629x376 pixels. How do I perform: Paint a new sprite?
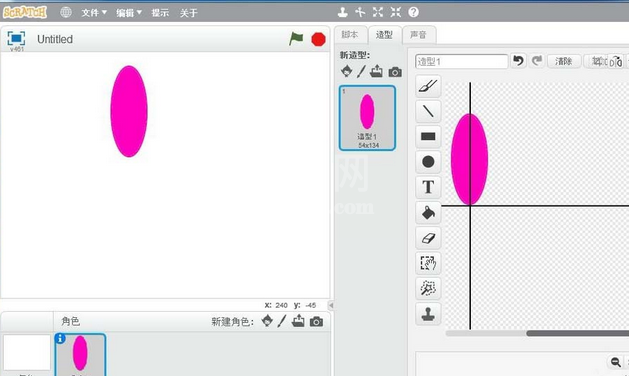[x=282, y=321]
